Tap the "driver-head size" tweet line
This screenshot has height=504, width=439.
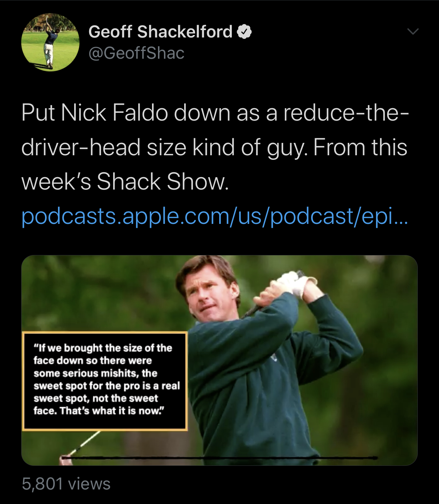click(x=104, y=147)
